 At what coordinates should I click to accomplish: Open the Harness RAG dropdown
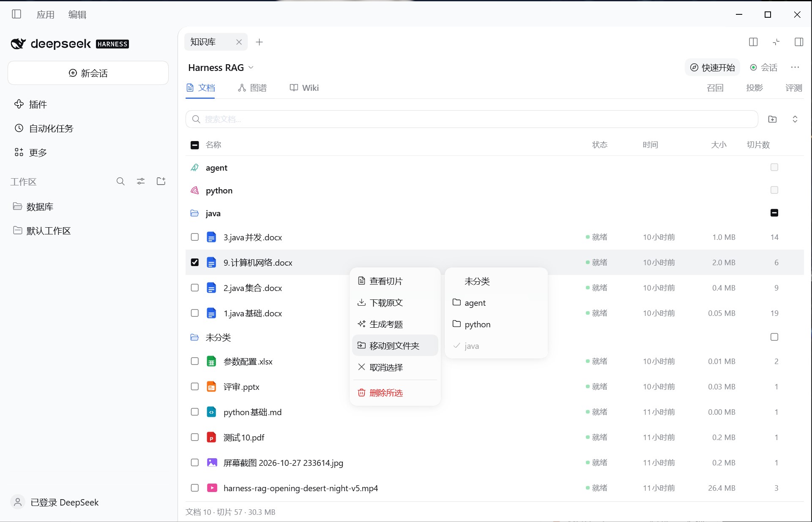point(221,68)
